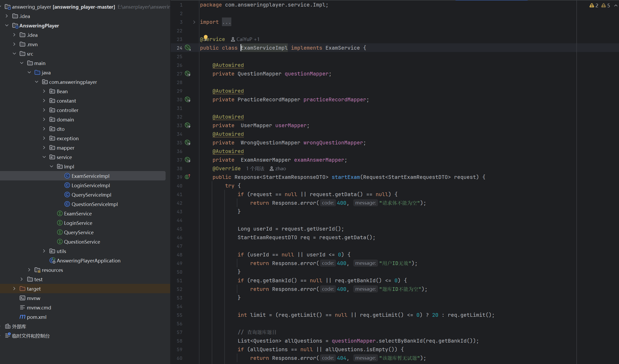Click the up chevron beside the warning counts
This screenshot has height=364, width=619.
click(616, 5)
